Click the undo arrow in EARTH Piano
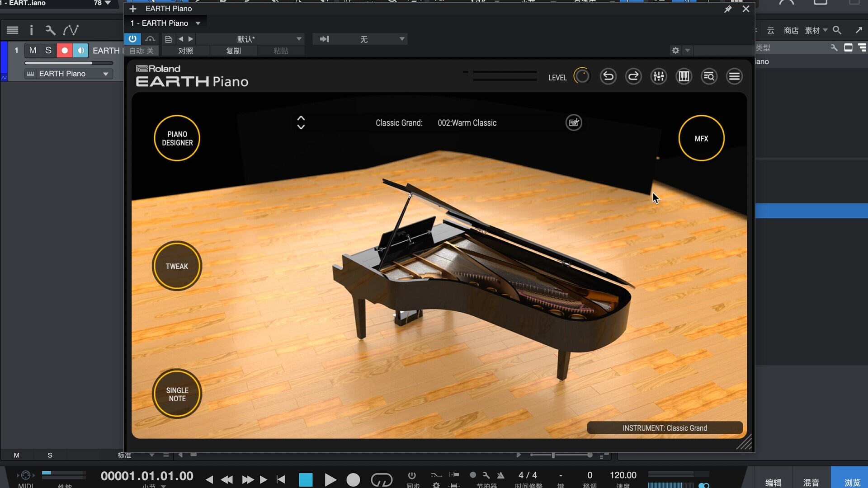868x488 pixels. point(608,76)
